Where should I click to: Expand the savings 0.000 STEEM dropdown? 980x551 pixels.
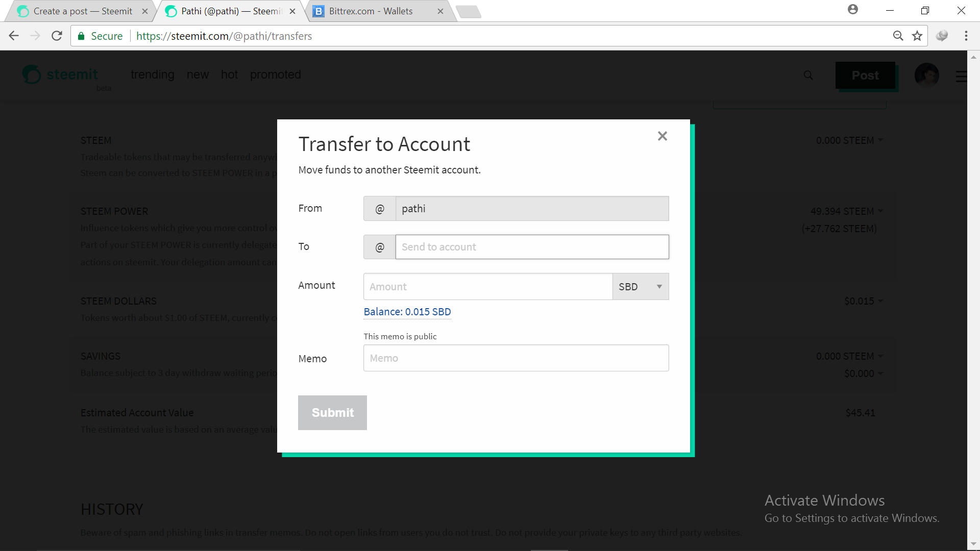[x=849, y=356]
